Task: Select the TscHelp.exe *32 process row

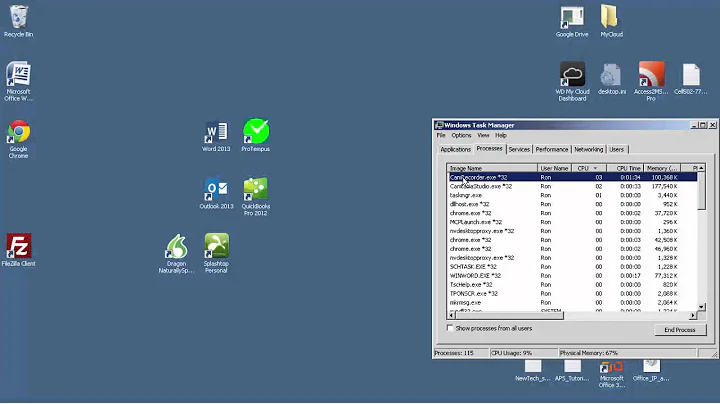Action: click(572, 285)
